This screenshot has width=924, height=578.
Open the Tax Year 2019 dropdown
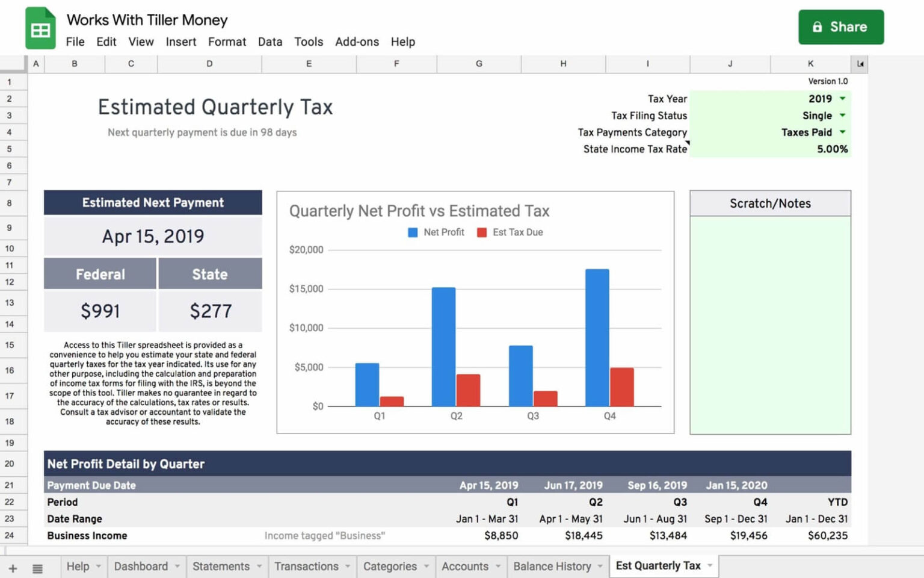[842, 98]
